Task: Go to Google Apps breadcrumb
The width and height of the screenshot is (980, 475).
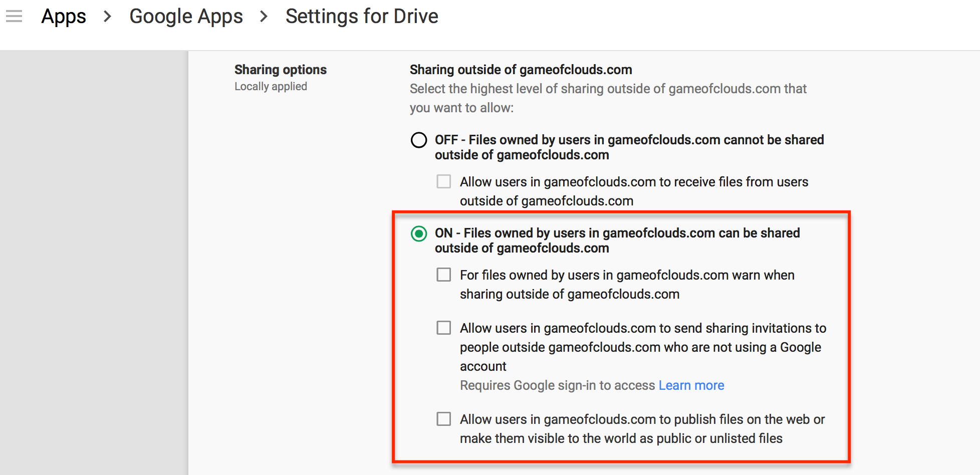Action: tap(186, 17)
